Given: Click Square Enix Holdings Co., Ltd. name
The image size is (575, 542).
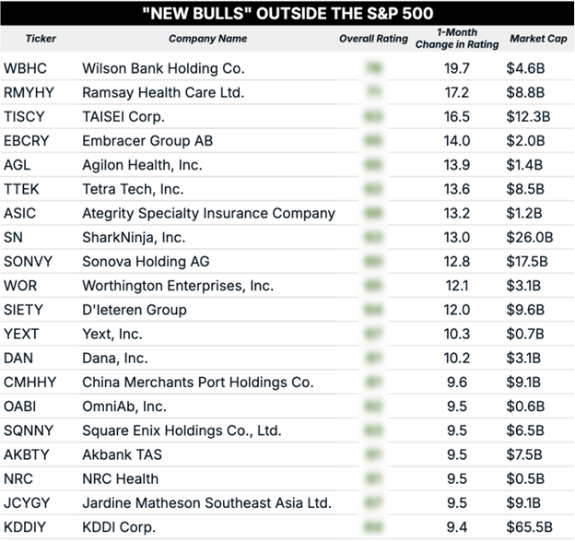Looking at the screenshot, I should click(x=182, y=431).
